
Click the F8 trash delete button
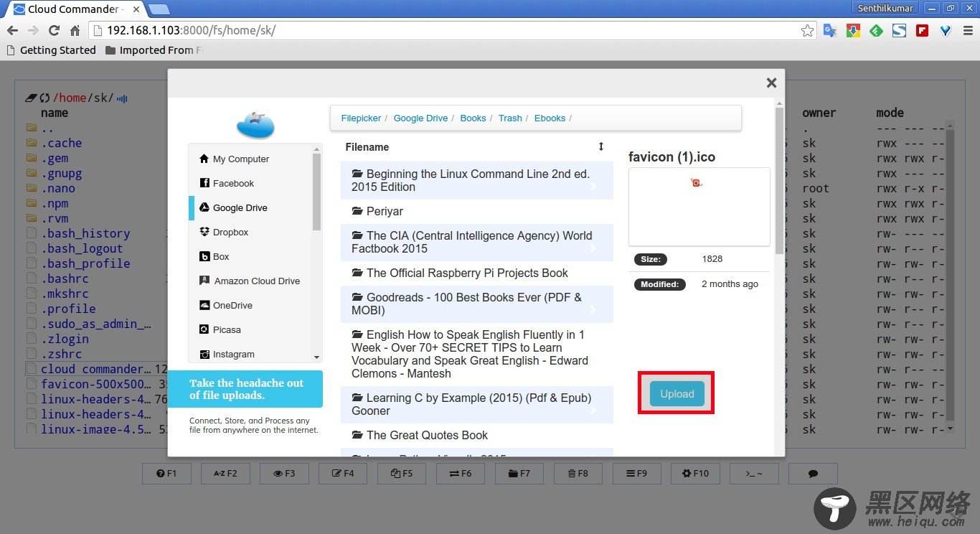pos(578,474)
